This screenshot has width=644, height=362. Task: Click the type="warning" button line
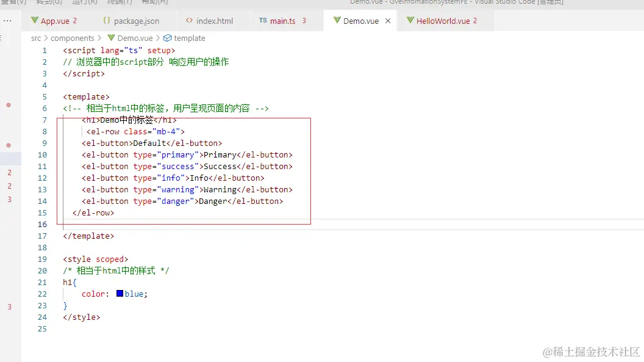(187, 189)
